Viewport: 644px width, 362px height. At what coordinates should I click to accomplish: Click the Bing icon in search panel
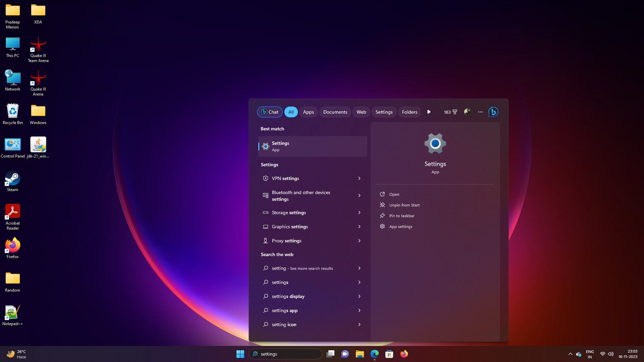(x=493, y=112)
